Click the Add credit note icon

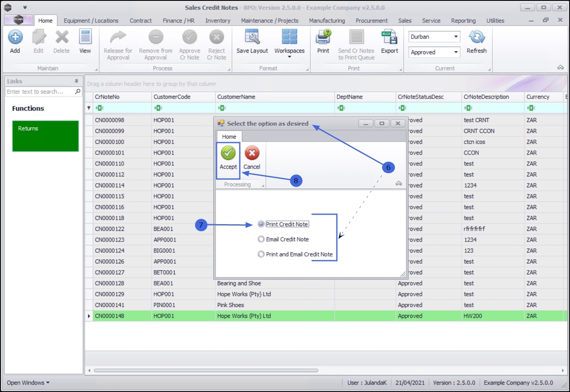15,37
